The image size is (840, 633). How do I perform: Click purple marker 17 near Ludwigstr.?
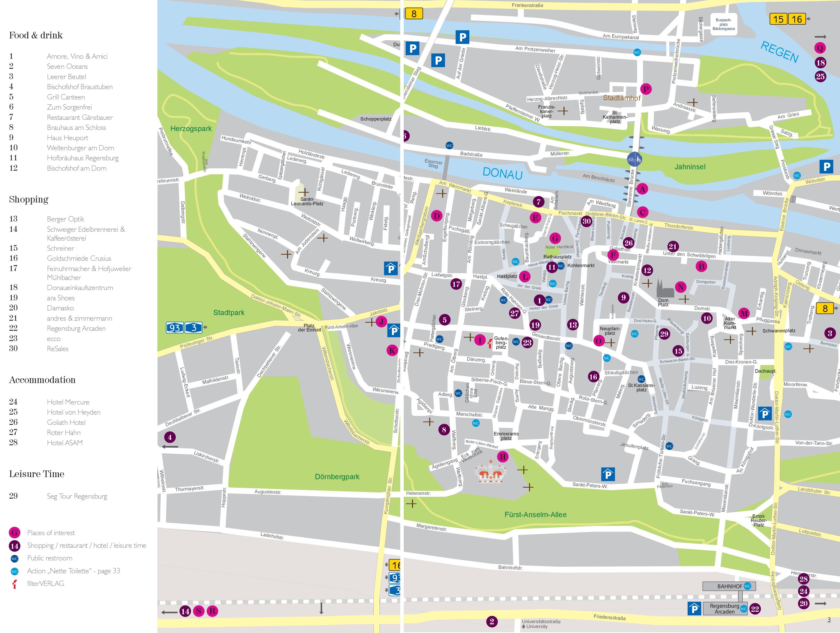456,284
